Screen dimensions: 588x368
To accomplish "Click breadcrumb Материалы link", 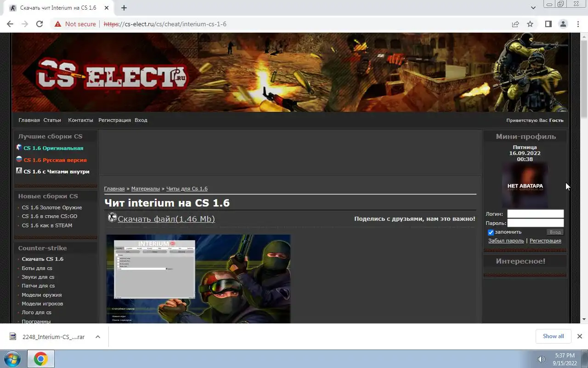I will (146, 189).
